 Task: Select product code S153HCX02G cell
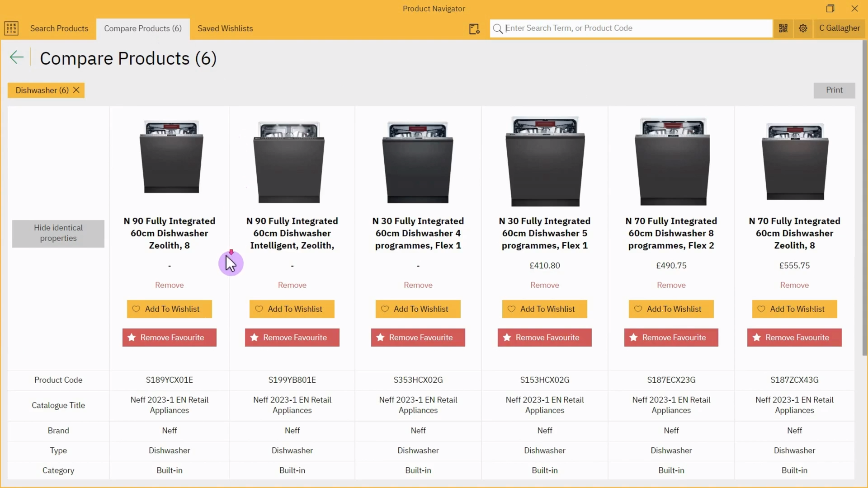pos(545,380)
